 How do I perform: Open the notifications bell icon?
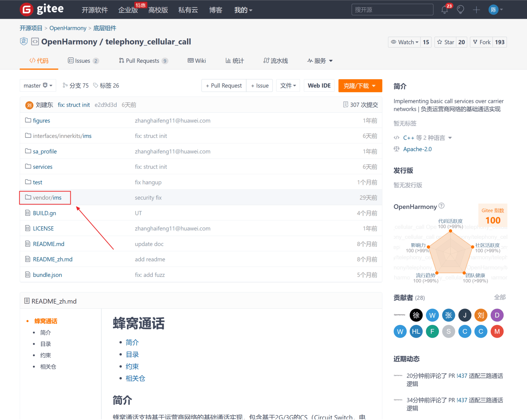pyautogui.click(x=444, y=10)
